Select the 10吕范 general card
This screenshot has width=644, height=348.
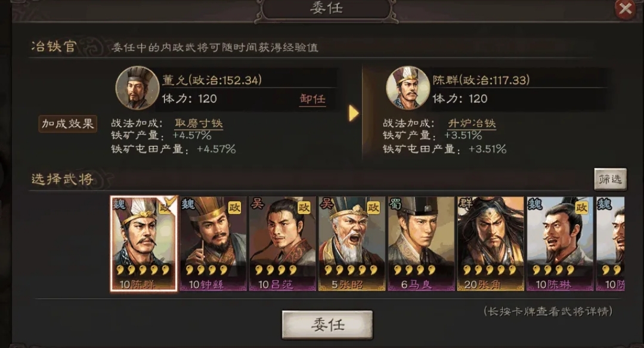point(283,244)
